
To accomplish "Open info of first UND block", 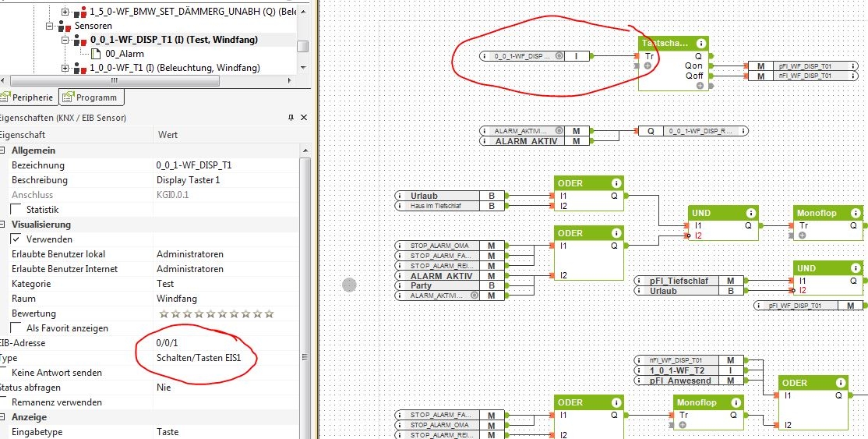I will pyautogui.click(x=750, y=212).
